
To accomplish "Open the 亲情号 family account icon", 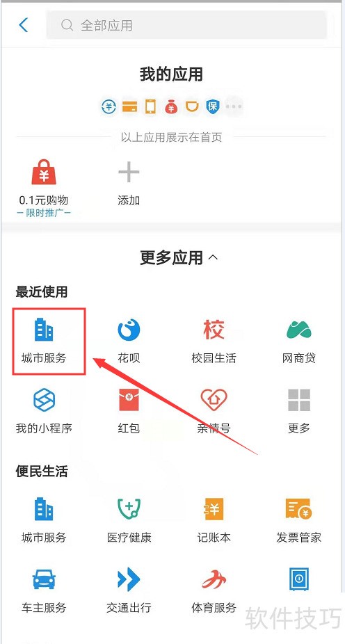I will (214, 411).
